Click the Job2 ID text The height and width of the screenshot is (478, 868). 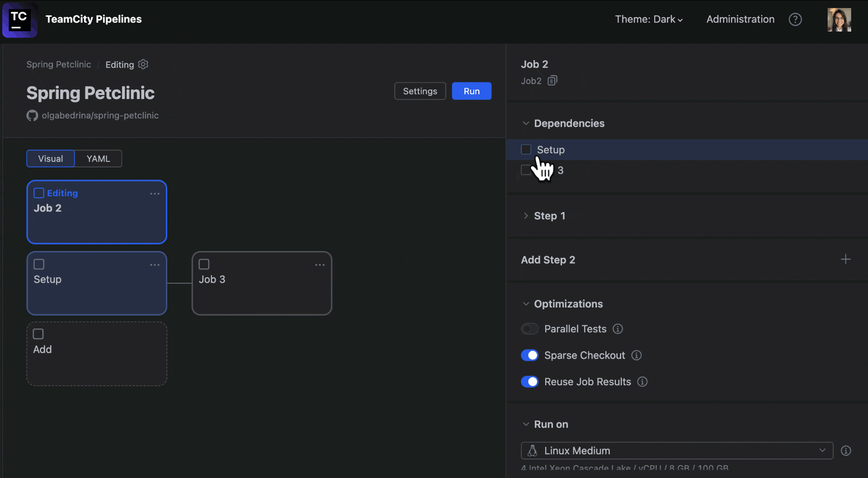531,81
